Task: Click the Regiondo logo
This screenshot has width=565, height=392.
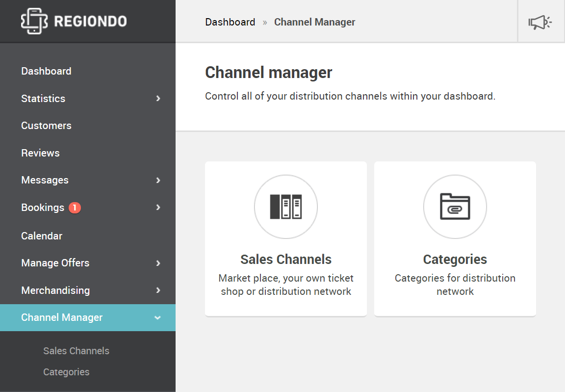Action: [74, 22]
